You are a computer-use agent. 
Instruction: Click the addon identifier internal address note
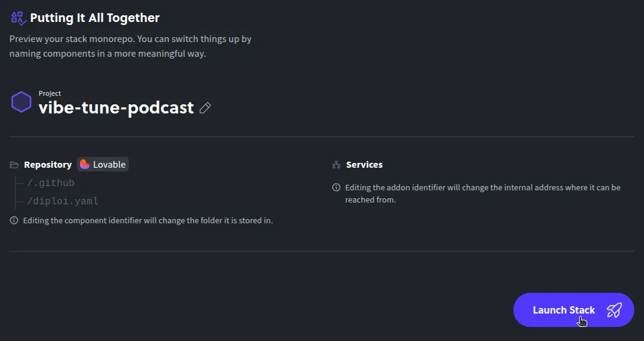pos(482,193)
